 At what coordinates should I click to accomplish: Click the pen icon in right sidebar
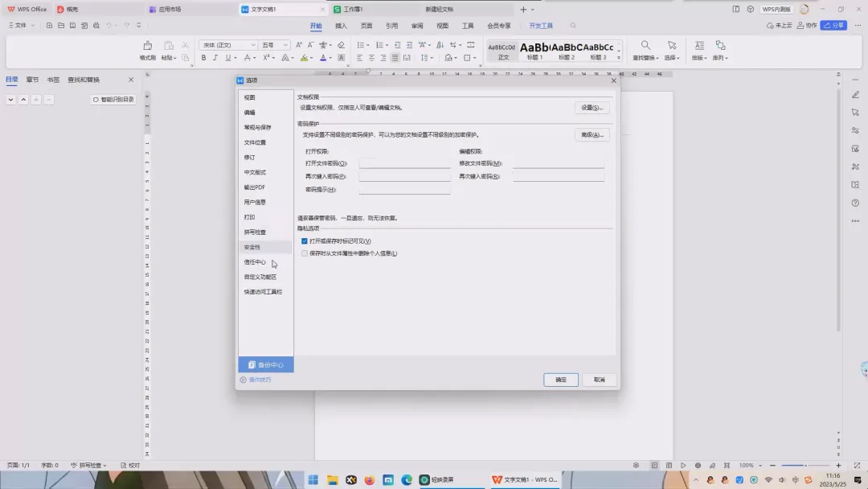855,95
